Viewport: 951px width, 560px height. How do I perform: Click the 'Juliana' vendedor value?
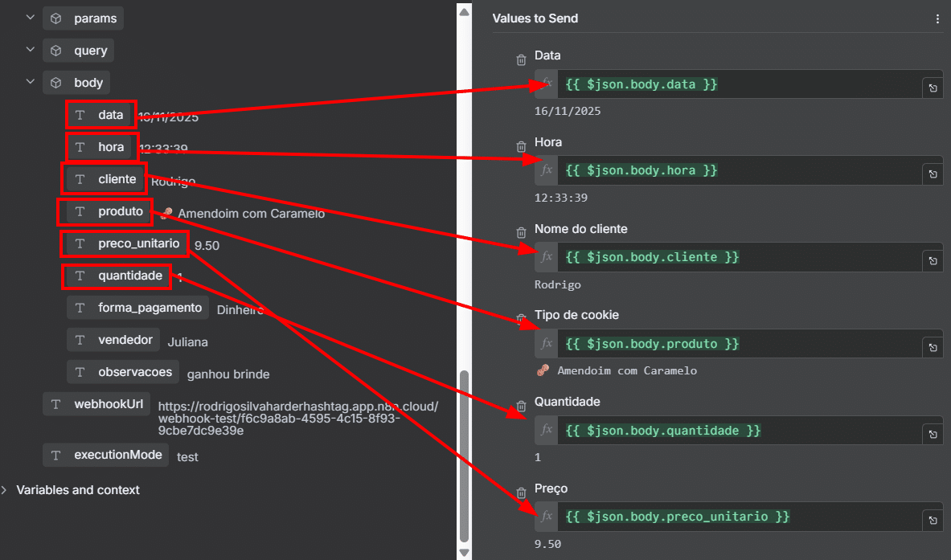(x=187, y=342)
